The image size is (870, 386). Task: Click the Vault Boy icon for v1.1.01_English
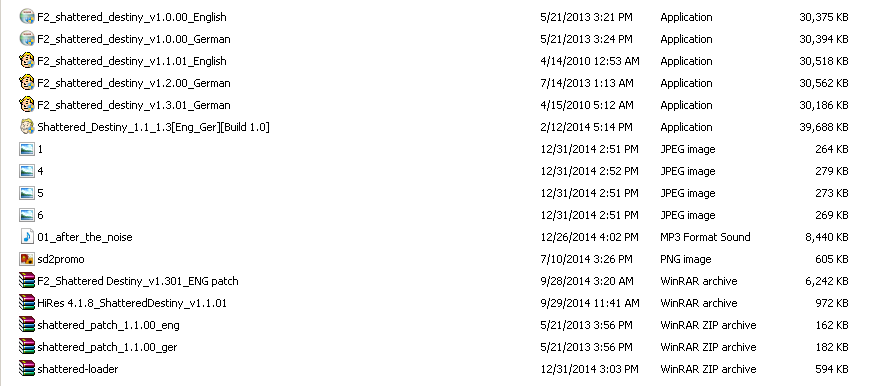[x=27, y=60]
